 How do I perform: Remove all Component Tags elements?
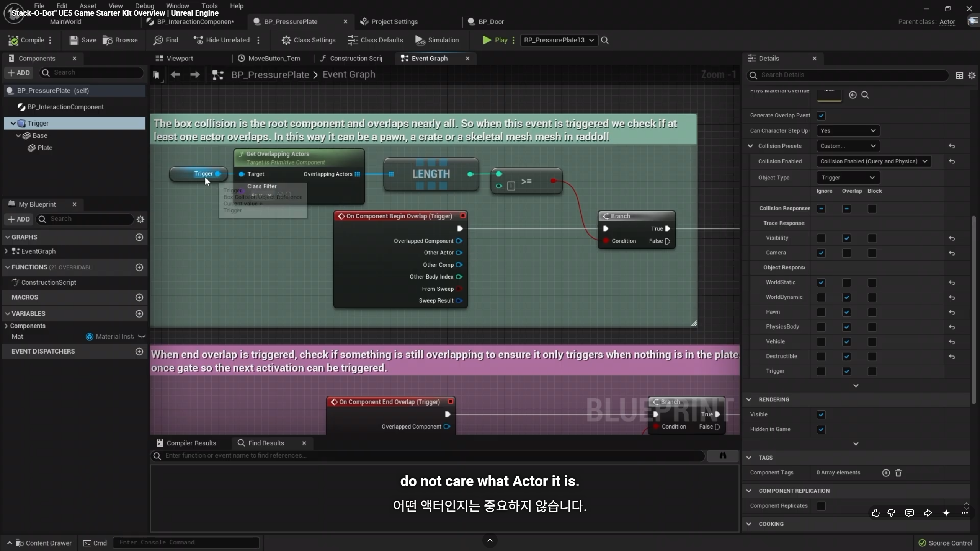[x=898, y=473]
